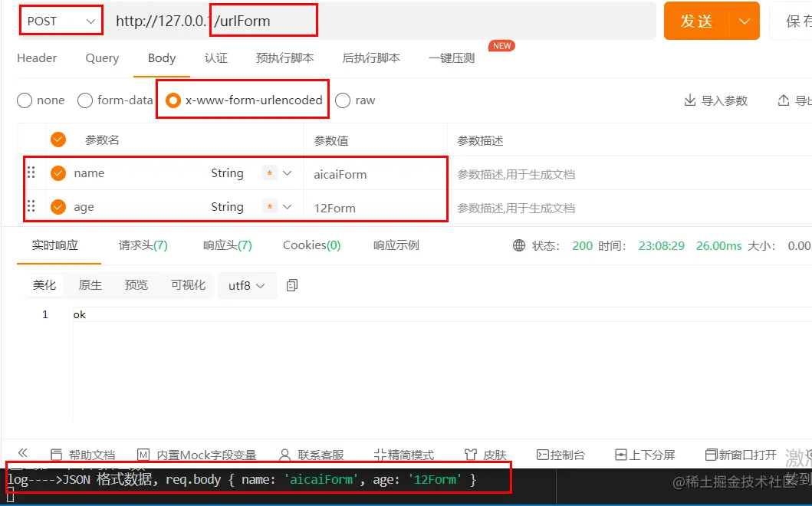Open 内置Mock字段变量

197,455
